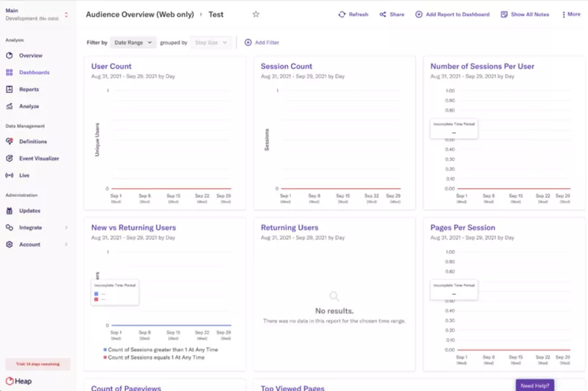
Task: Open the Step Size grouping dropdown
Action: (x=211, y=43)
